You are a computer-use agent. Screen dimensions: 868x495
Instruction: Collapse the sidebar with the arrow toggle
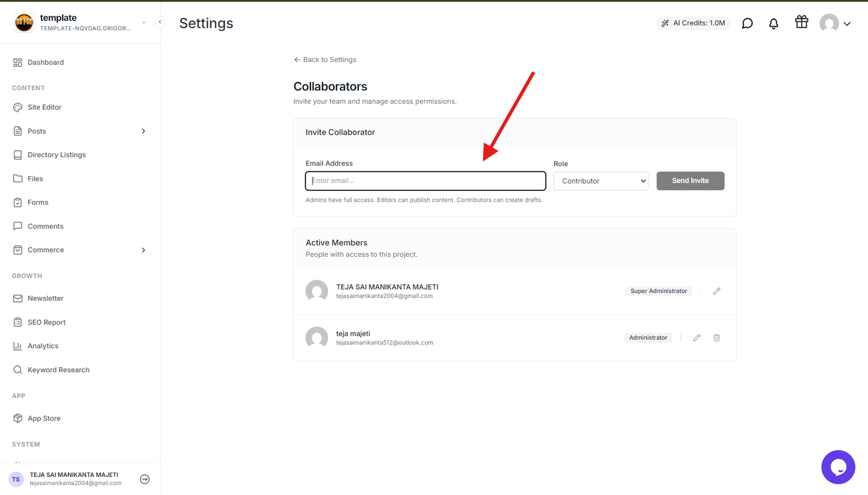(160, 22)
